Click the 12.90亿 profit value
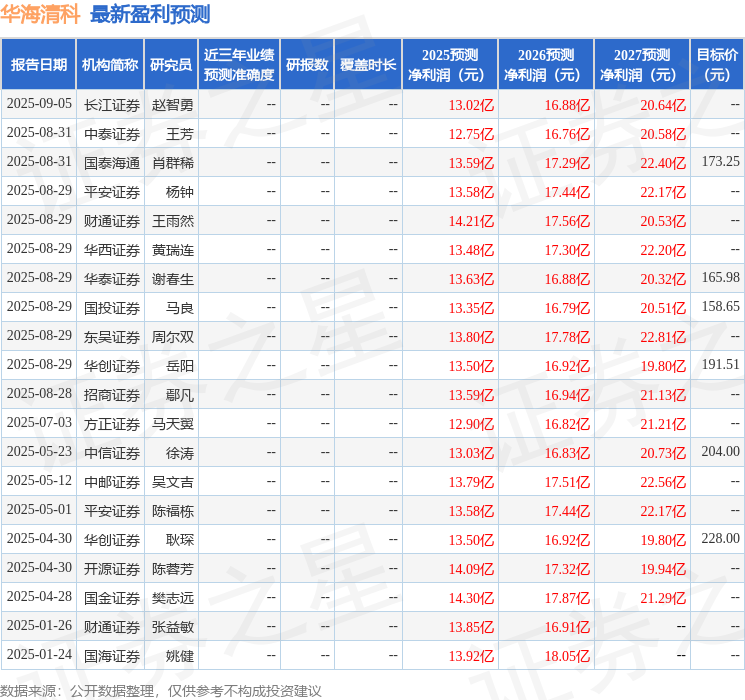 [x=471, y=424]
